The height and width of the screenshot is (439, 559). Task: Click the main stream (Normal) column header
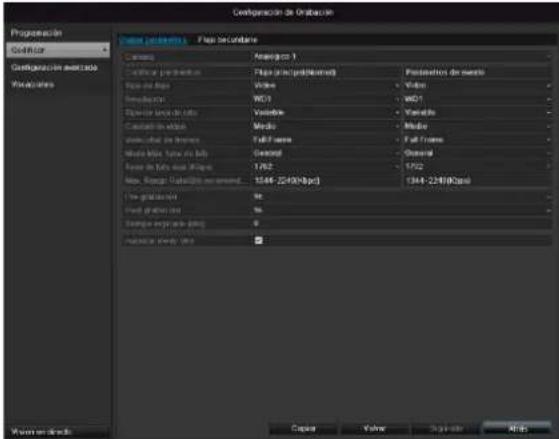click(294, 72)
